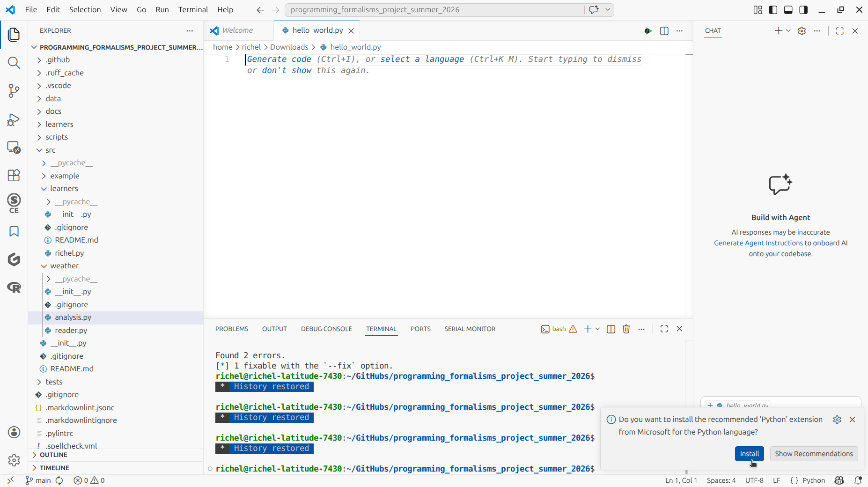Click the command center search field
This screenshot has height=487, width=868.
pos(435,10)
